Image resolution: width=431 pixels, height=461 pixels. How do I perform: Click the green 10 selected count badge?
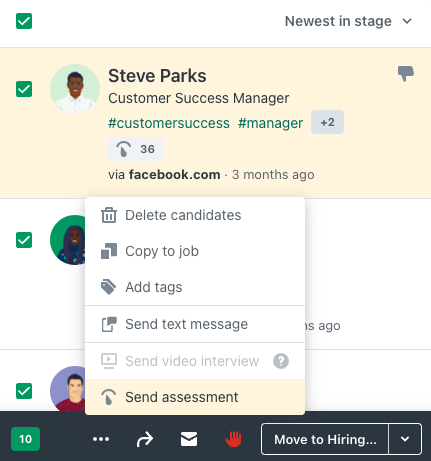(26, 439)
